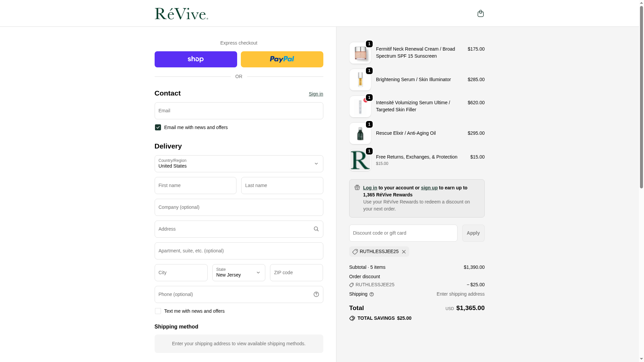Click the Brightening Serum product thumbnail

tap(360, 80)
